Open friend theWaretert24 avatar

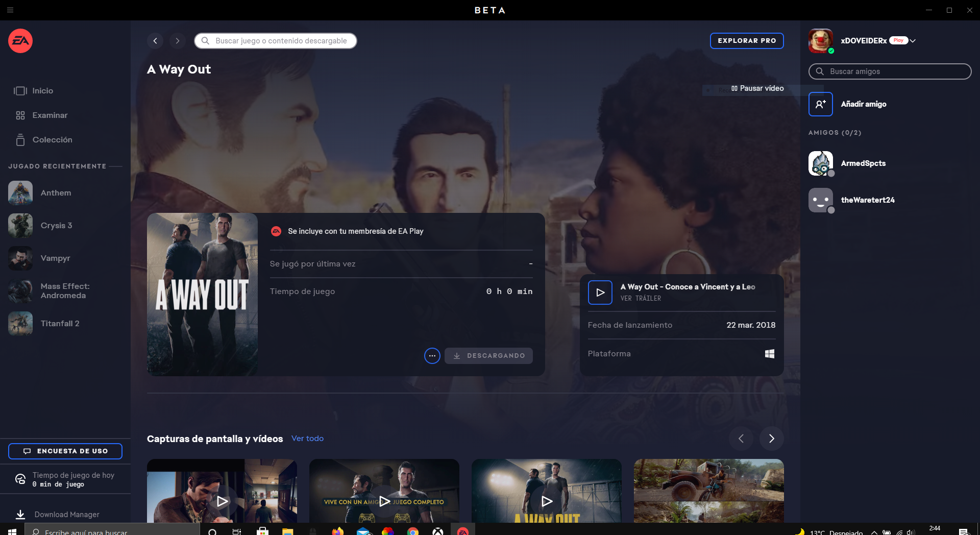821,200
